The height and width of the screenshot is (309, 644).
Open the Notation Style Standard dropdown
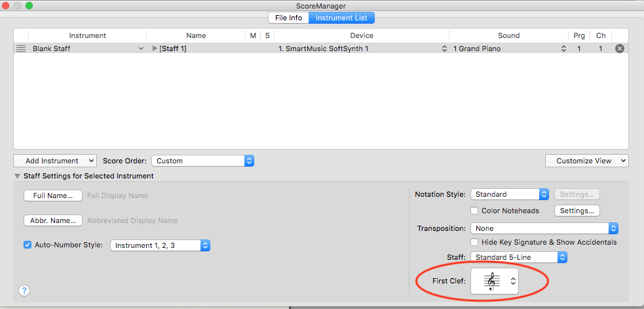click(x=509, y=194)
